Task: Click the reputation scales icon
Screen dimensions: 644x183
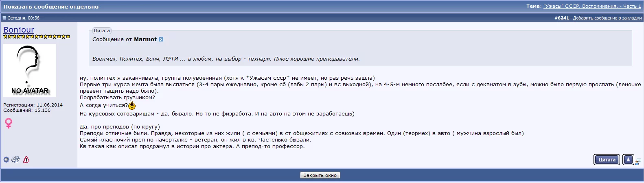Action: click(15, 159)
